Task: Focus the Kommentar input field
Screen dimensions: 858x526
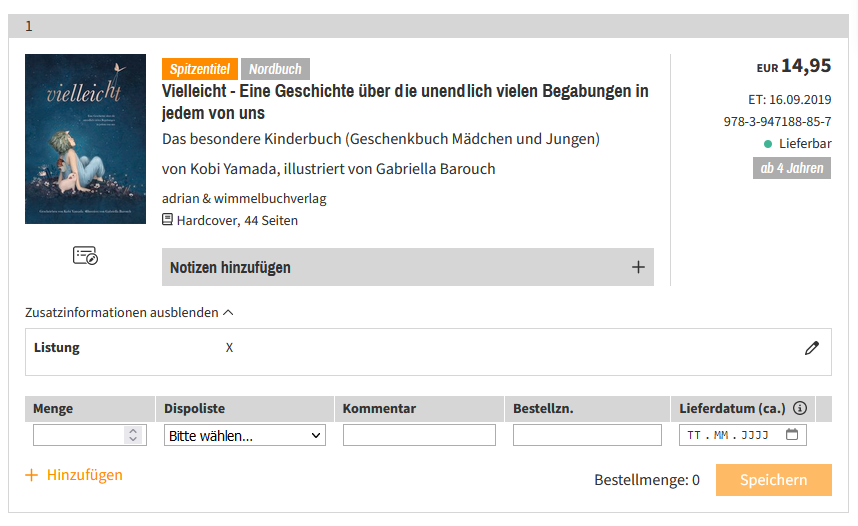Action: 419,435
